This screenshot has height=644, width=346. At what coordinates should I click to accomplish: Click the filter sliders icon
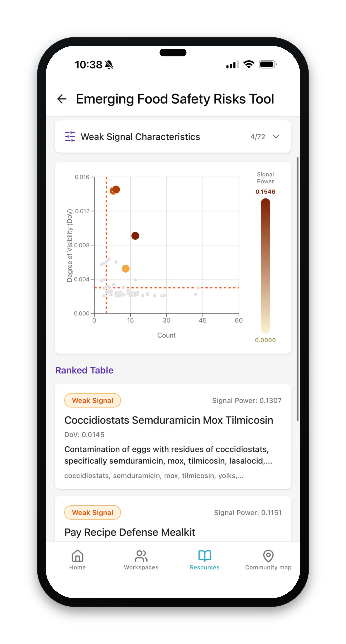point(70,136)
